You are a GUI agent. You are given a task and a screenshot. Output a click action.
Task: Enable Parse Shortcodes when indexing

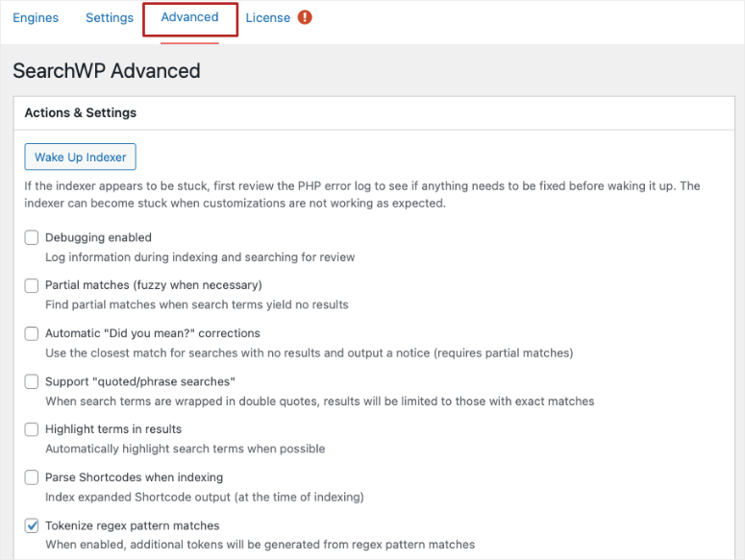32,477
